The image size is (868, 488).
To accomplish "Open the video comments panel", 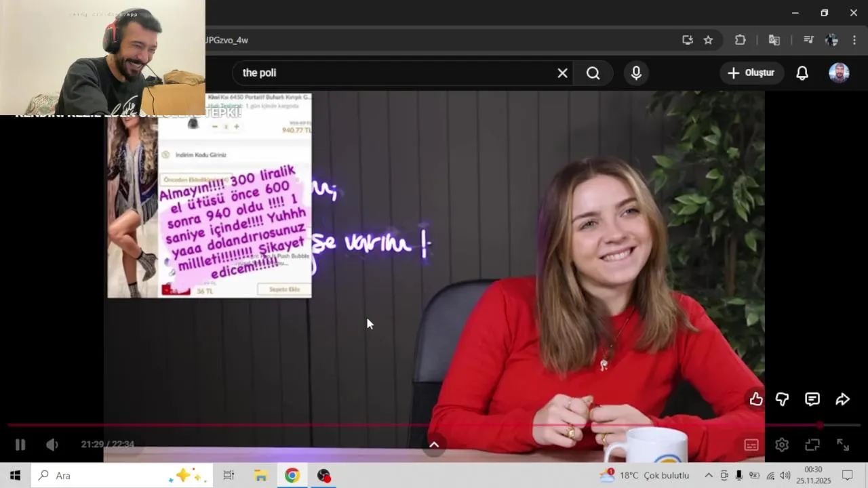I will (812, 399).
